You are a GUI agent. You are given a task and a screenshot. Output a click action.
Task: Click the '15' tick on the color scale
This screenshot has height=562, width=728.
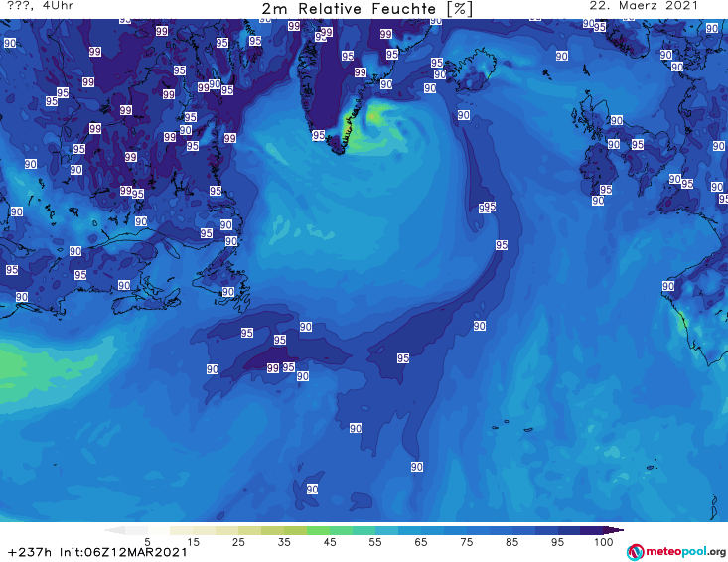(193, 542)
